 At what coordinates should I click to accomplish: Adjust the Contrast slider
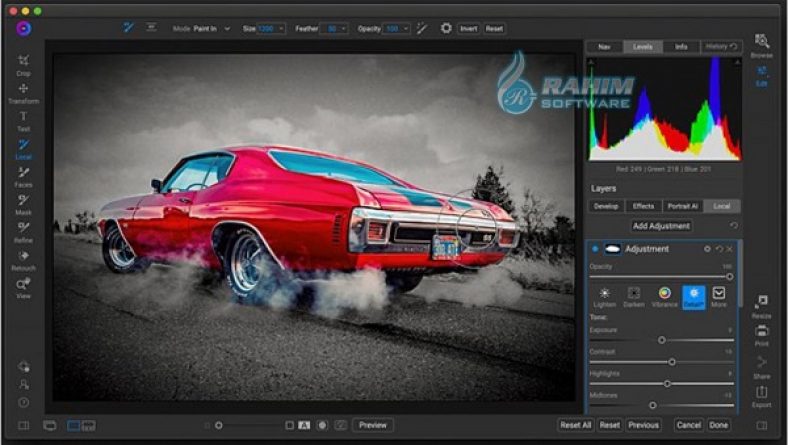[661, 362]
